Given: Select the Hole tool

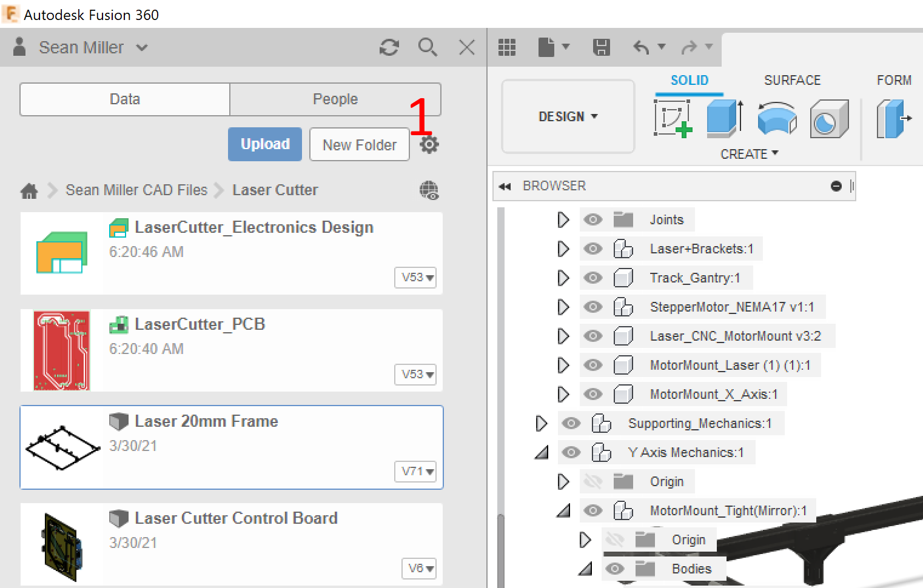Looking at the screenshot, I should (x=829, y=119).
